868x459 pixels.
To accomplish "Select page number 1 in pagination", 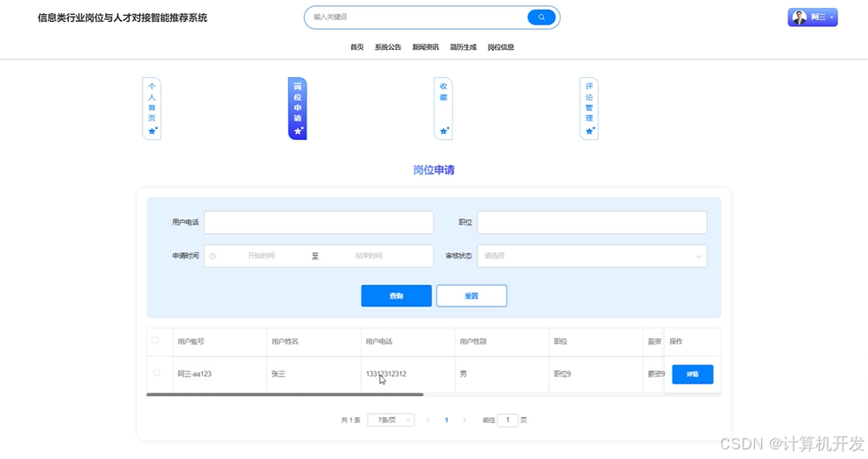I will 446,420.
